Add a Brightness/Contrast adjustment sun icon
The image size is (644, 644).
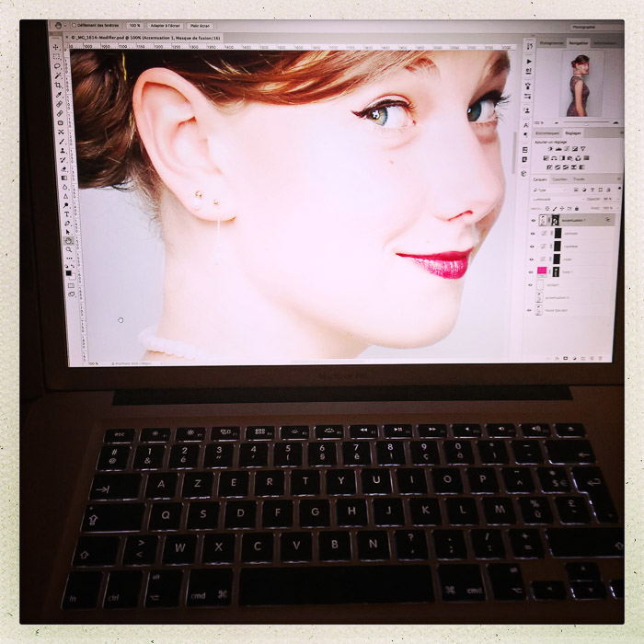(x=550, y=149)
